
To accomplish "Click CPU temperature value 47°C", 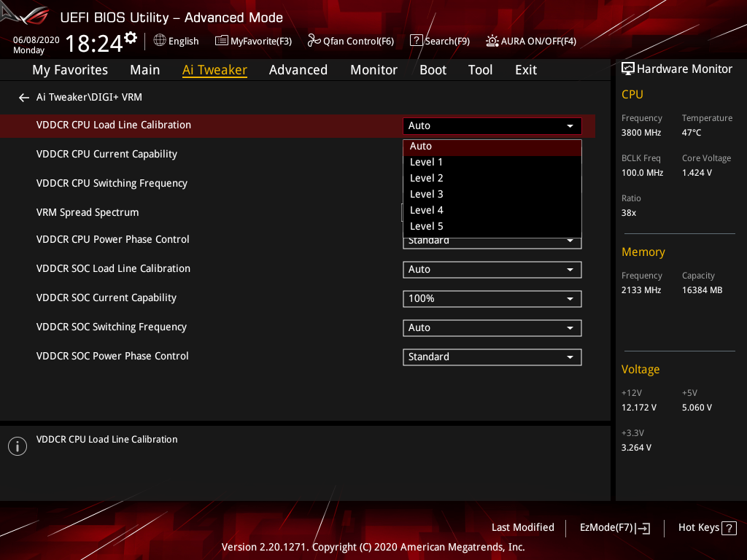I will 692,133.
